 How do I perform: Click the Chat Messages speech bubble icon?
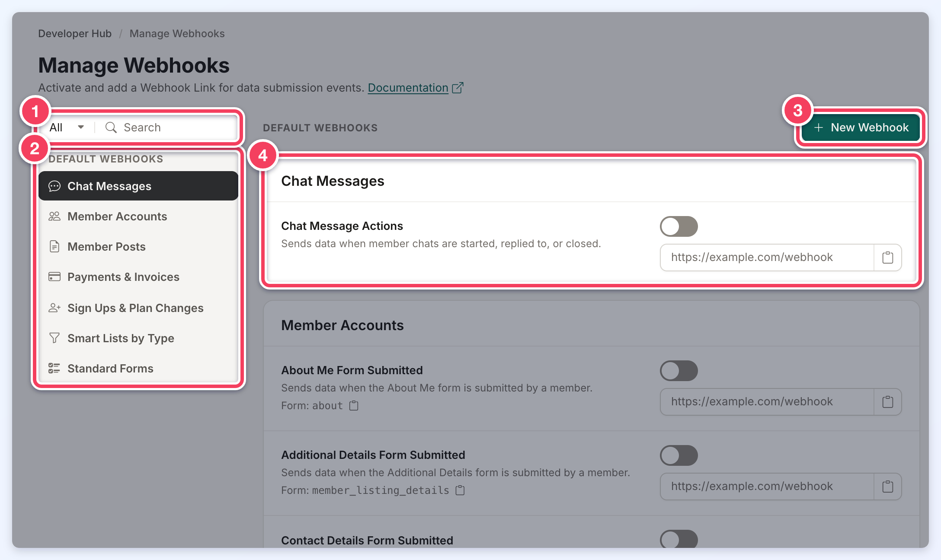[x=54, y=186]
